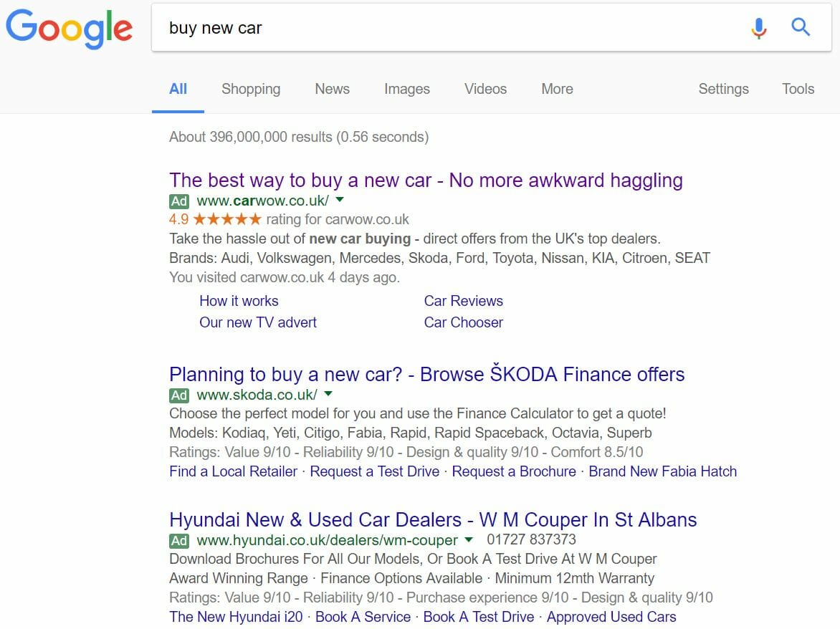Click the Google logo
Viewport: 840px width, 629px height.
(x=69, y=29)
